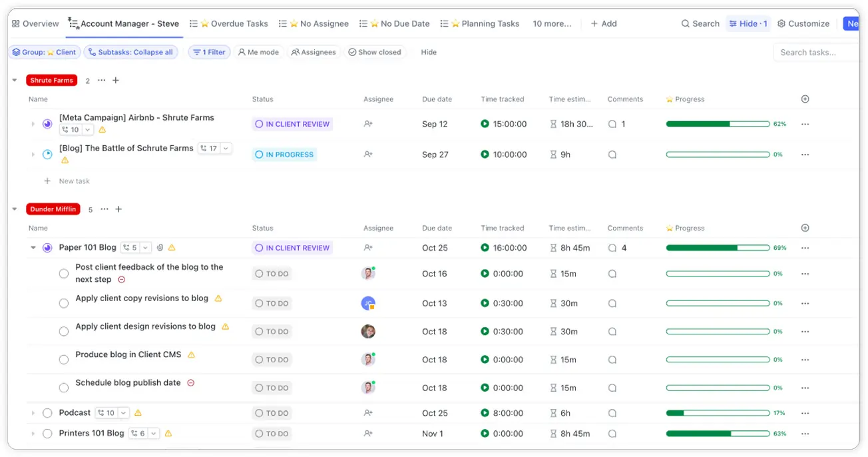Viewport: 868px width, 457px height.
Task: Open Planning Tasks view tab
Action: [479, 23]
